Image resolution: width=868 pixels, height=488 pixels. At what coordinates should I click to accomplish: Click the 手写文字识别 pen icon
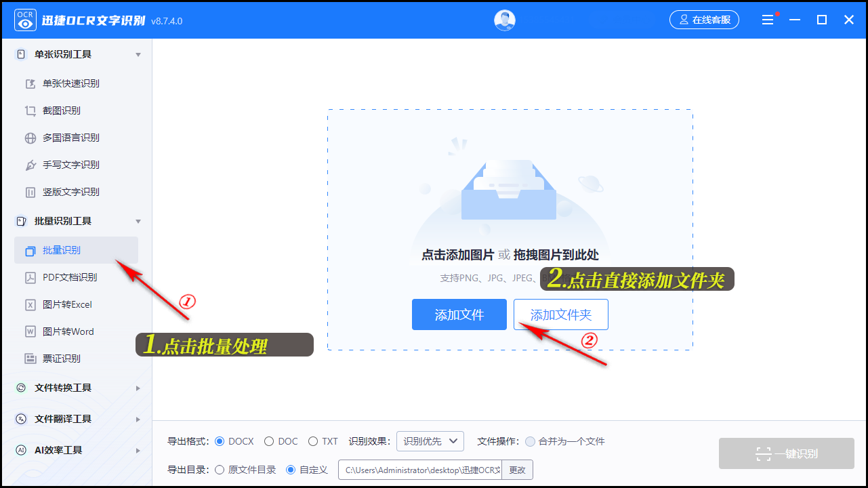coord(30,165)
